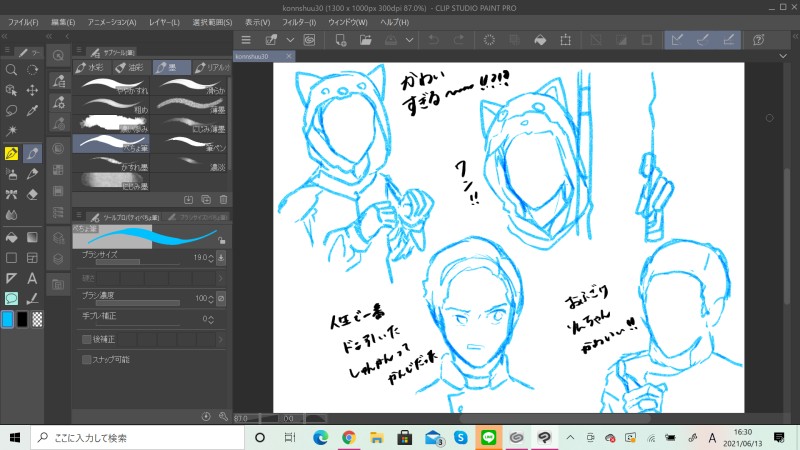The width and height of the screenshot is (800, 450).
Task: Open sub tool palette hamburger menu
Action: 79,50
